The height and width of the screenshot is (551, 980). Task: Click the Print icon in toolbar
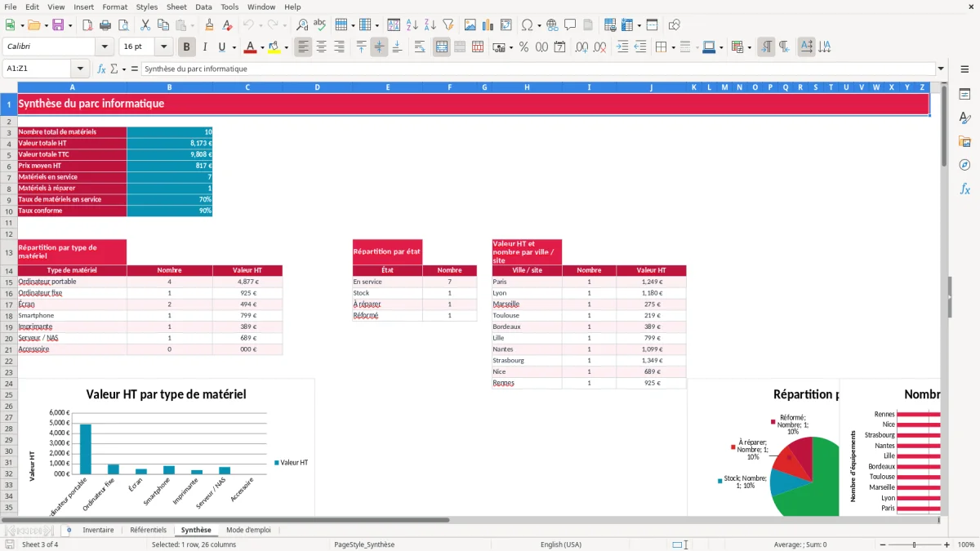pyautogui.click(x=105, y=25)
